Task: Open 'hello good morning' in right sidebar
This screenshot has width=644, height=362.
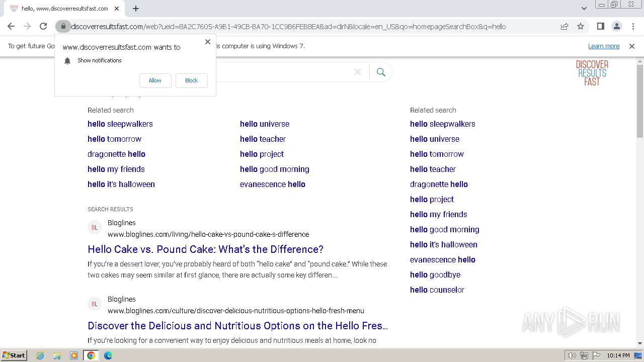Action: pyautogui.click(x=445, y=229)
